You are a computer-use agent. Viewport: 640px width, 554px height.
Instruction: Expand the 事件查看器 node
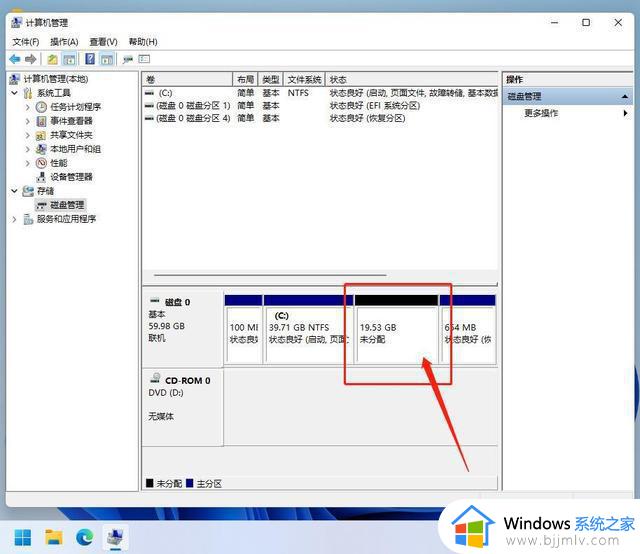point(28,121)
